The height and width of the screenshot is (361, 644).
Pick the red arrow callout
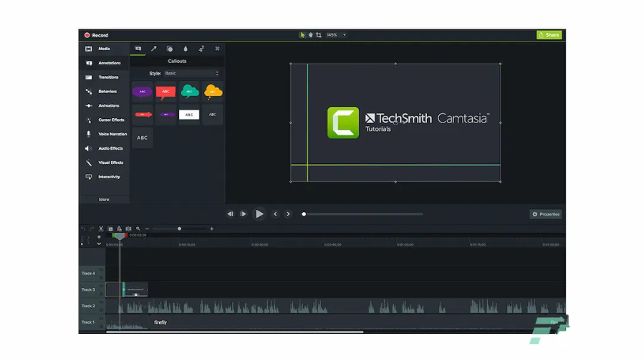click(x=142, y=115)
